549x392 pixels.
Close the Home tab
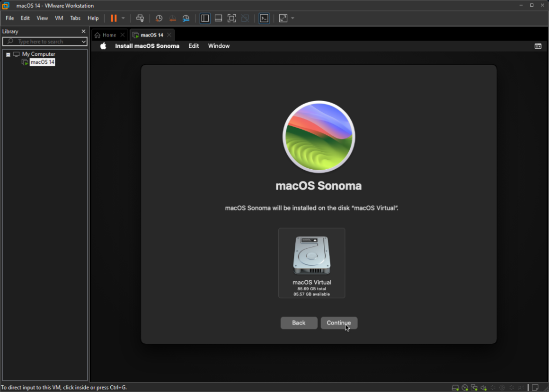123,35
